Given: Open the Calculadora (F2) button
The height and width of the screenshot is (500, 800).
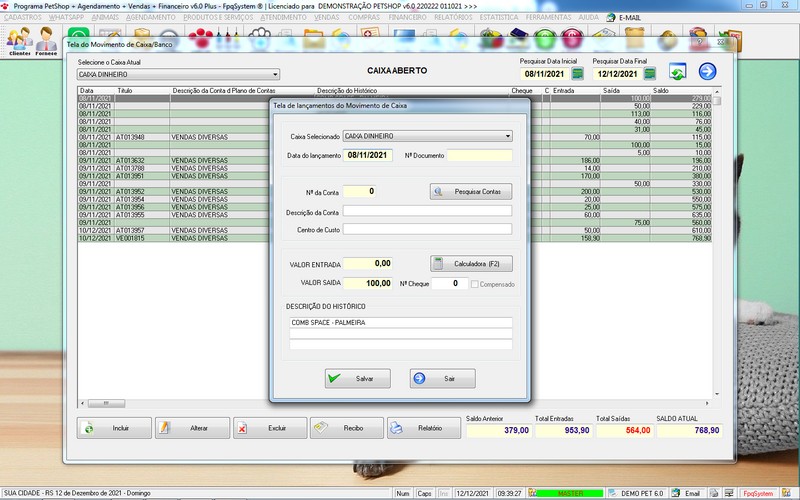Looking at the screenshot, I should coord(471,264).
